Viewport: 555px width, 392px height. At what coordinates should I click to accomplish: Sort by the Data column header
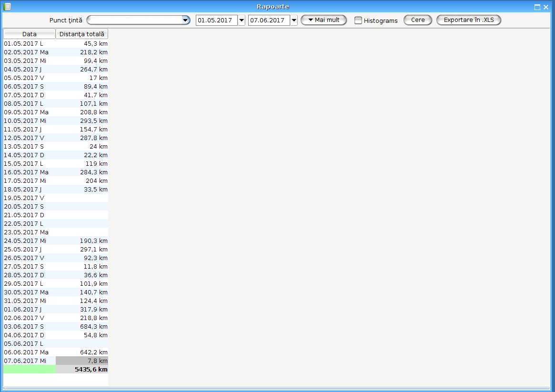click(30, 34)
